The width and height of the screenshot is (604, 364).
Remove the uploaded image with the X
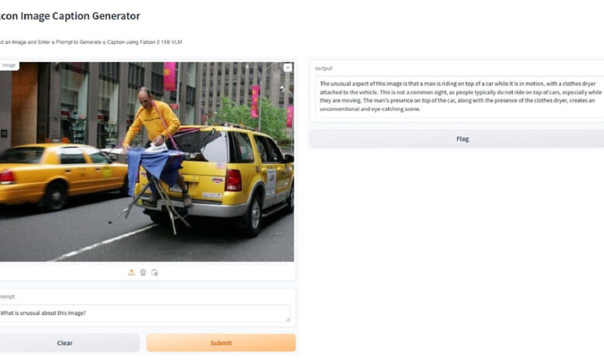pyautogui.click(x=288, y=68)
